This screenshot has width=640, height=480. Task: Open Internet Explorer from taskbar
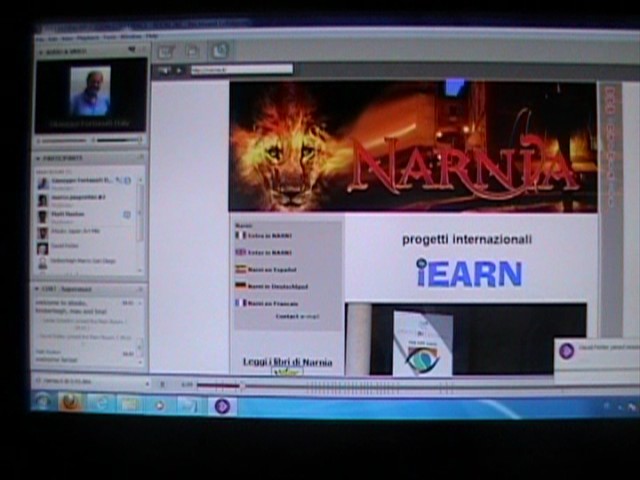point(100,404)
